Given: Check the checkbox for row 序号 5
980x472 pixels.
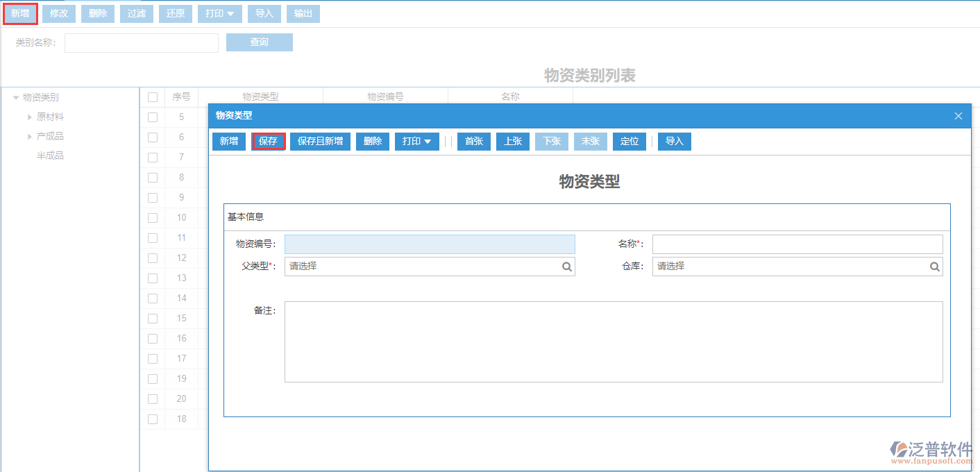Looking at the screenshot, I should pos(153,117).
